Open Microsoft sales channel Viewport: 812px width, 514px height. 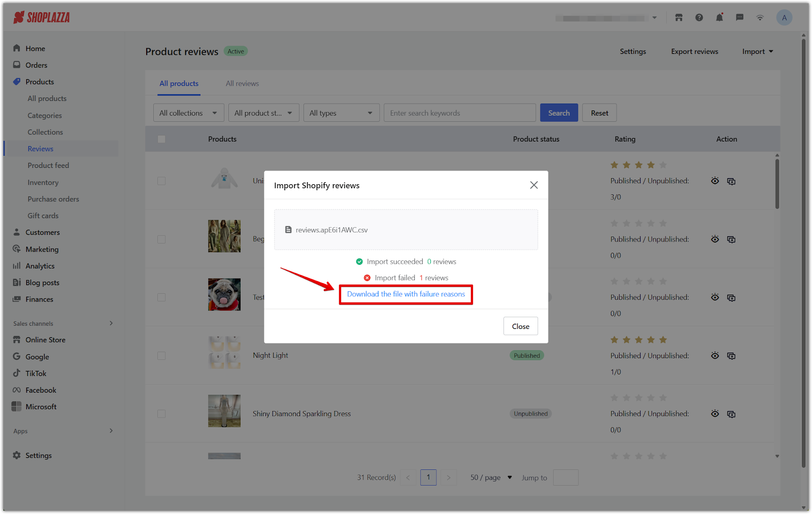tap(41, 407)
